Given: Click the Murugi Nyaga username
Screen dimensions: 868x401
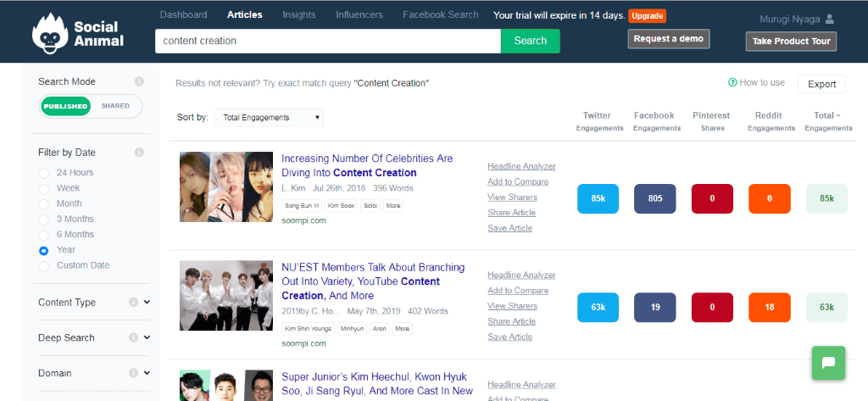Looking at the screenshot, I should click(790, 19).
